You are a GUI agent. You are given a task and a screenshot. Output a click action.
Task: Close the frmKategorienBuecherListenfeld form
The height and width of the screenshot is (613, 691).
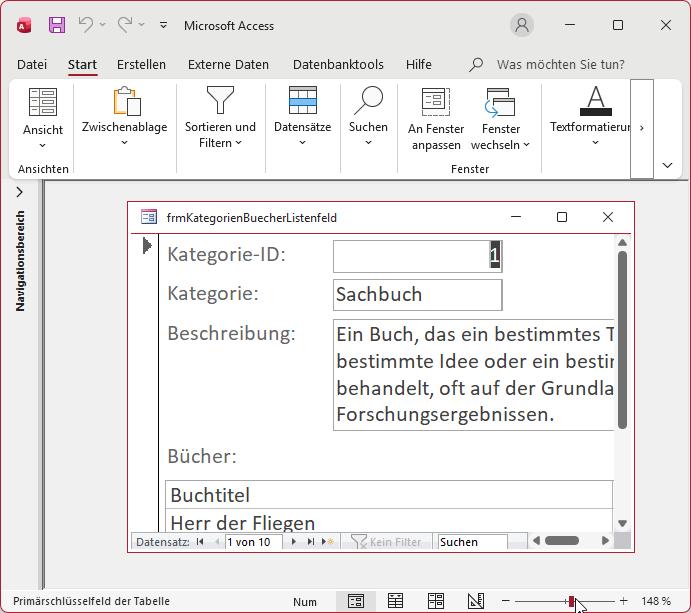(x=608, y=217)
